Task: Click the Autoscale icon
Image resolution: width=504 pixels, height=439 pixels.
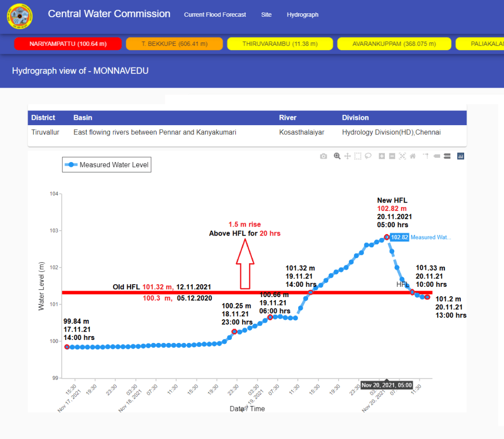Action: coord(403,156)
